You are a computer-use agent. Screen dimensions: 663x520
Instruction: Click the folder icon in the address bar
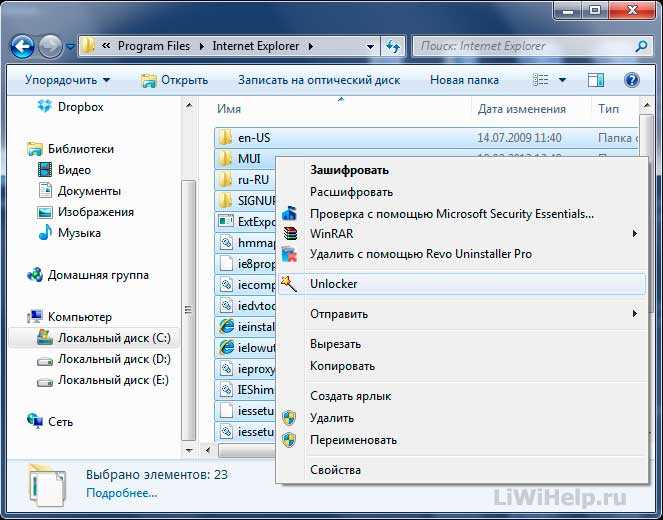coord(88,46)
